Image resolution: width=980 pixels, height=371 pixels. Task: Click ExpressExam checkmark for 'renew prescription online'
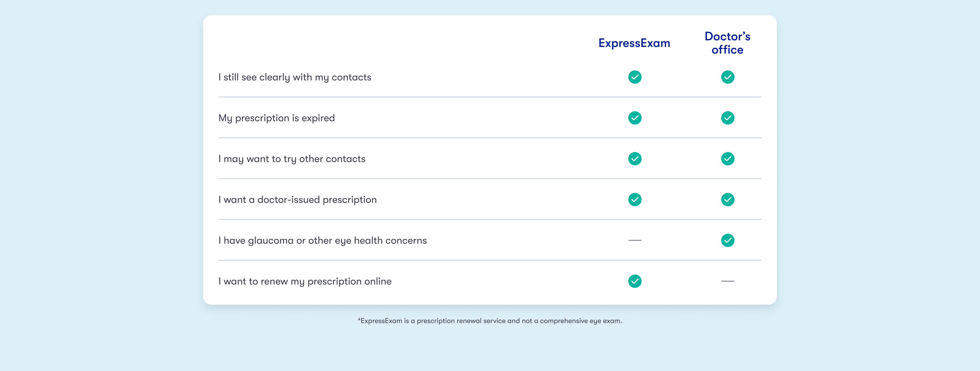[x=634, y=281]
